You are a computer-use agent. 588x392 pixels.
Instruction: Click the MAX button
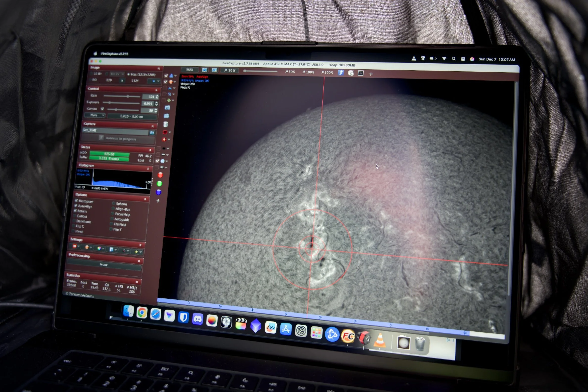[x=190, y=70]
